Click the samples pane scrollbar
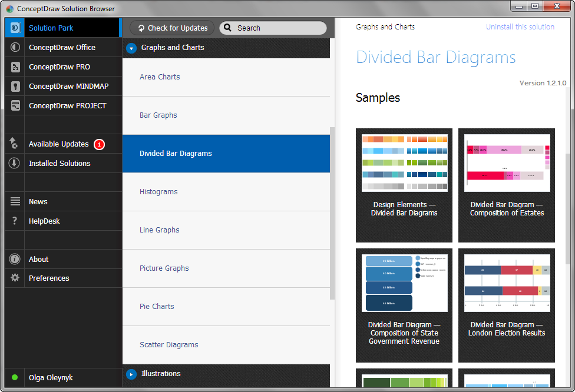Viewport: 575px width, 392px height. [x=568, y=208]
